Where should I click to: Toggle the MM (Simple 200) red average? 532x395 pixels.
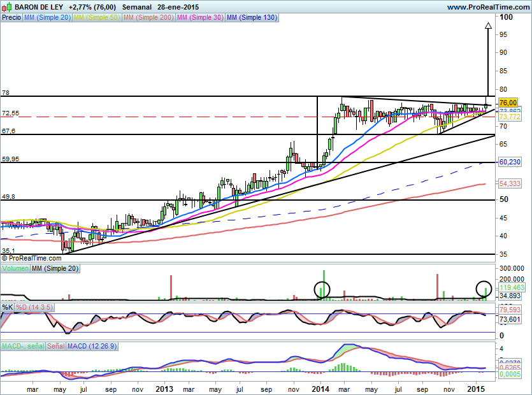pos(147,18)
